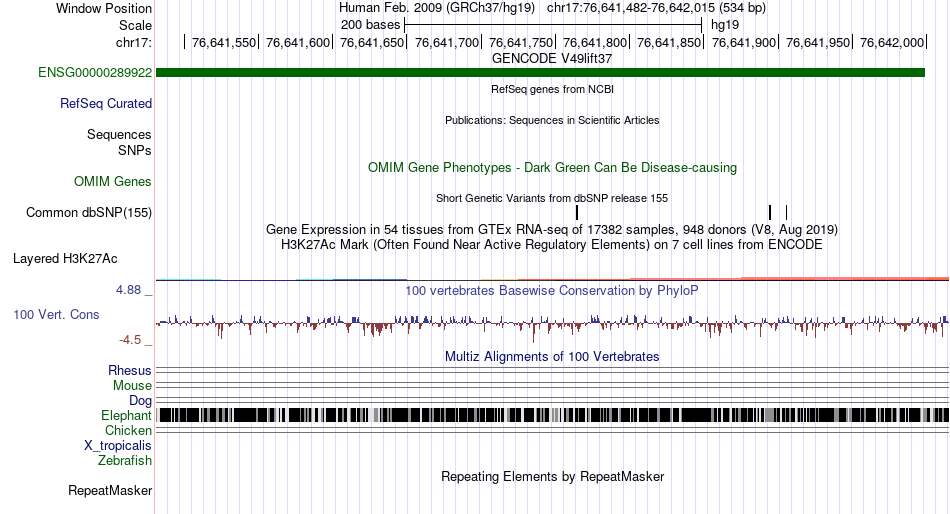Click the SNPs track label

[x=135, y=150]
